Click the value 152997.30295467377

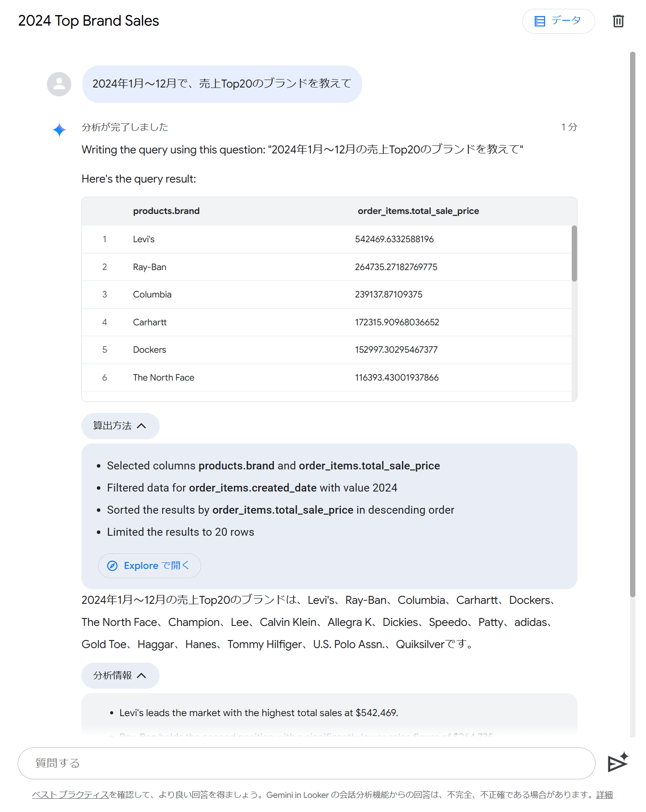coord(396,350)
